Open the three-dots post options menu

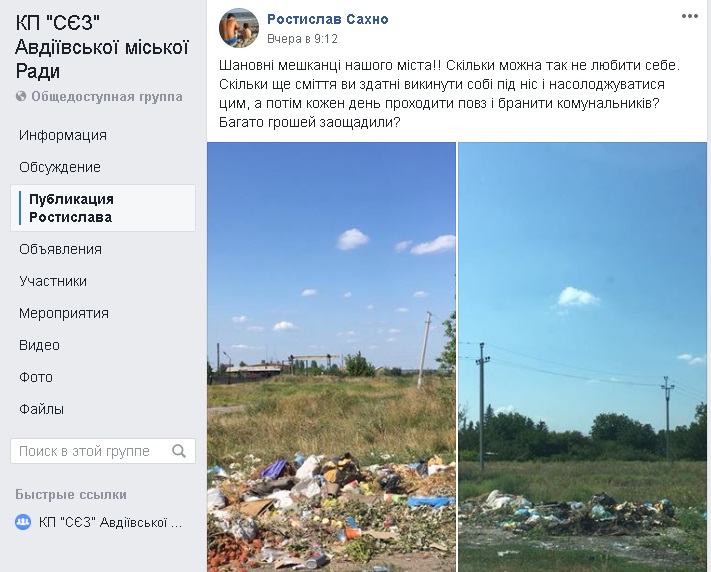click(689, 16)
